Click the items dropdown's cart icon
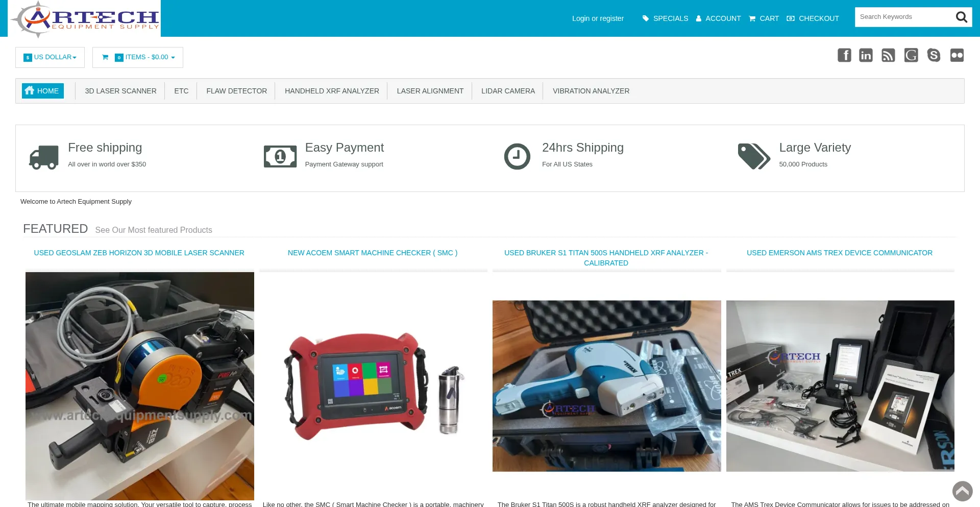 [x=105, y=57]
